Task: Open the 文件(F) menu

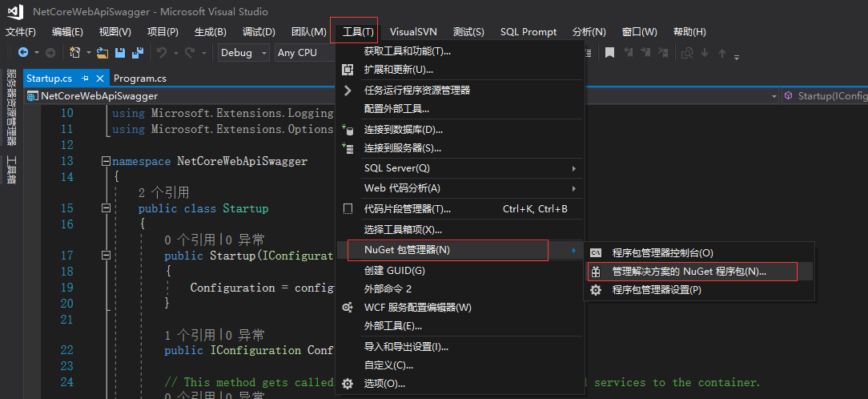Action: [x=21, y=31]
